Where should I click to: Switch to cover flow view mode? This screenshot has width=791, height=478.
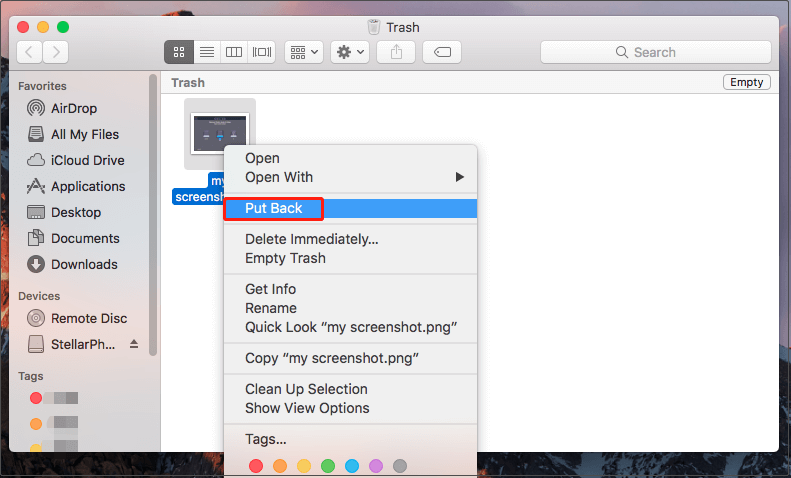click(x=261, y=52)
